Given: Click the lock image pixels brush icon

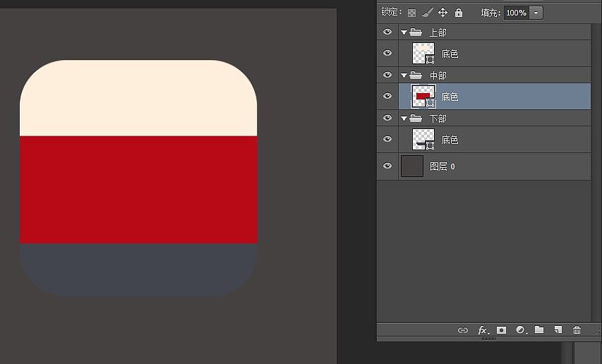Looking at the screenshot, I should point(427,13).
